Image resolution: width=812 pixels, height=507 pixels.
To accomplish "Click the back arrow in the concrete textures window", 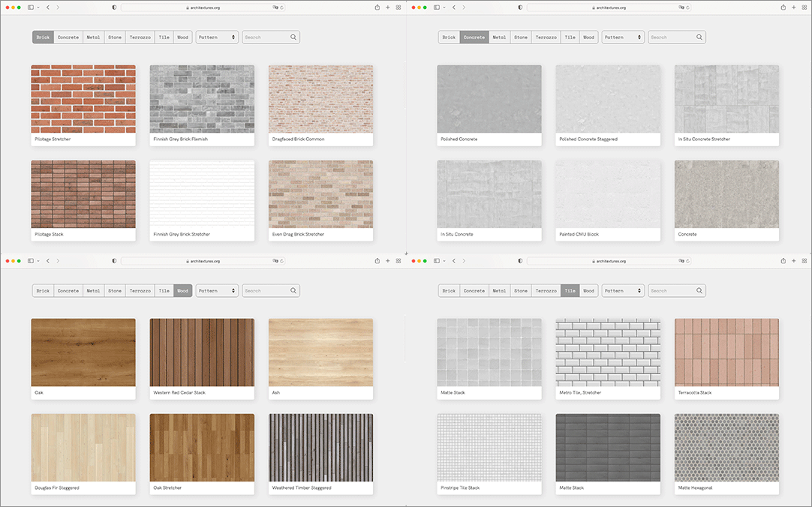I will coord(454,7).
